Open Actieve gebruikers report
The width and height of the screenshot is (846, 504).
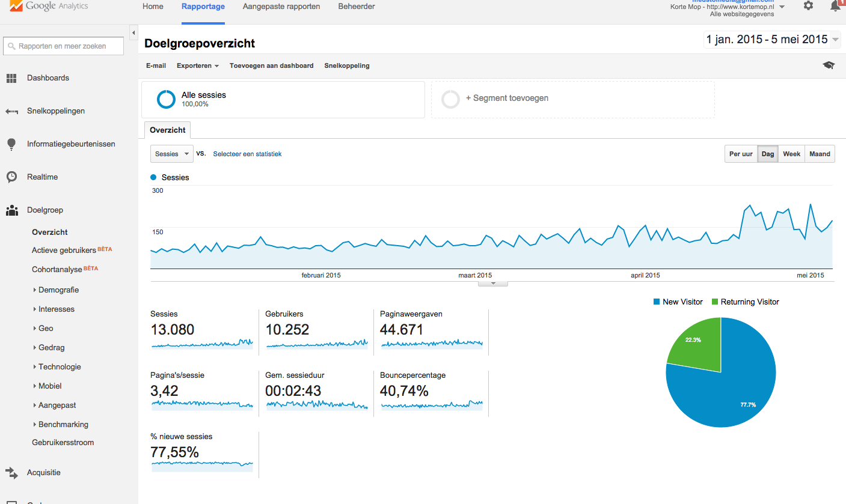64,250
